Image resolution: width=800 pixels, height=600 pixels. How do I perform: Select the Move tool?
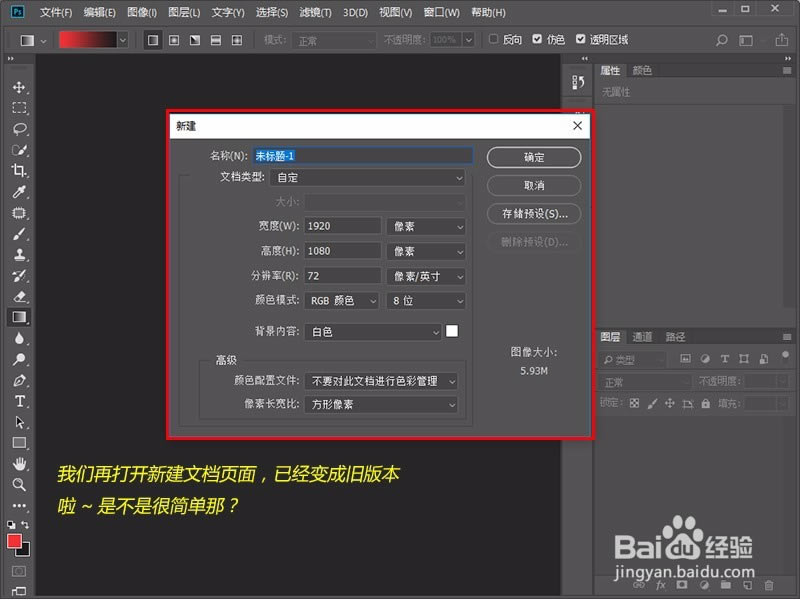(x=18, y=86)
